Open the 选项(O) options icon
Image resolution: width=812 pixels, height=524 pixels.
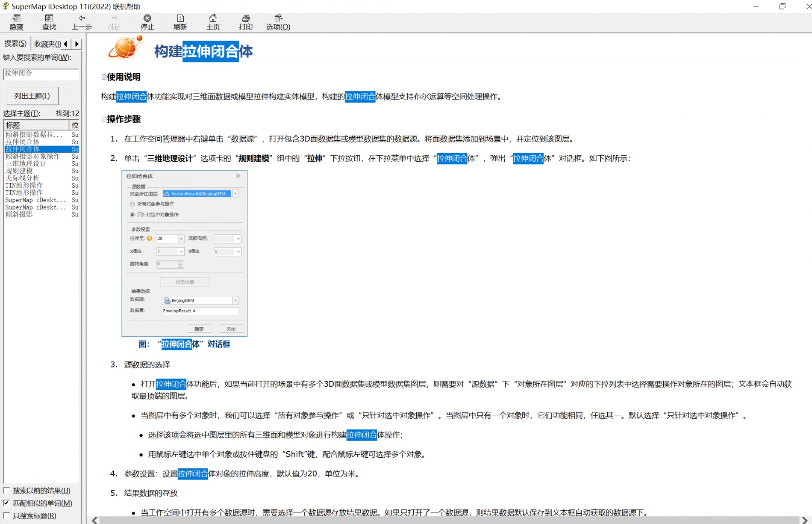[x=278, y=22]
